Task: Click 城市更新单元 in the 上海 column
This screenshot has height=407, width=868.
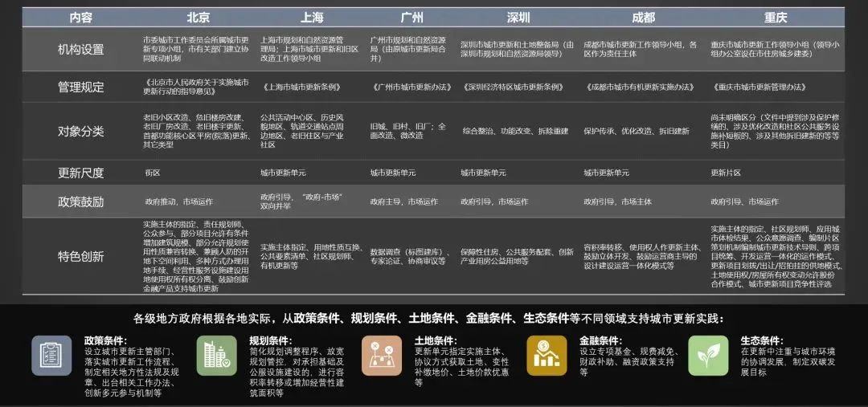Action: [x=283, y=173]
